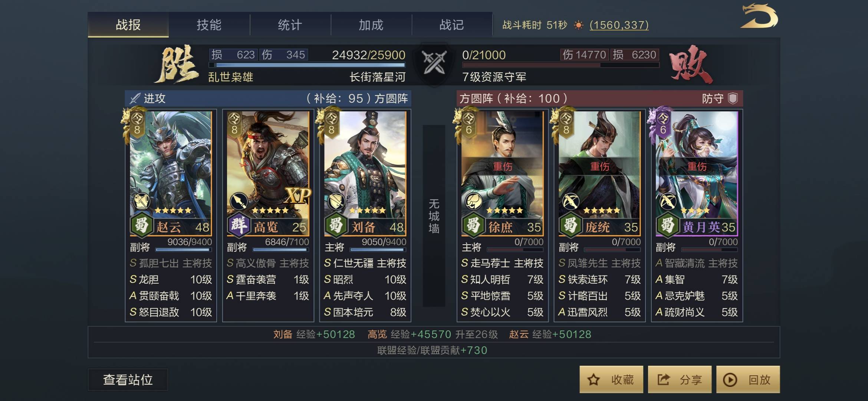Click the 分享 share button
Image resolution: width=868 pixels, height=401 pixels.
(x=680, y=379)
